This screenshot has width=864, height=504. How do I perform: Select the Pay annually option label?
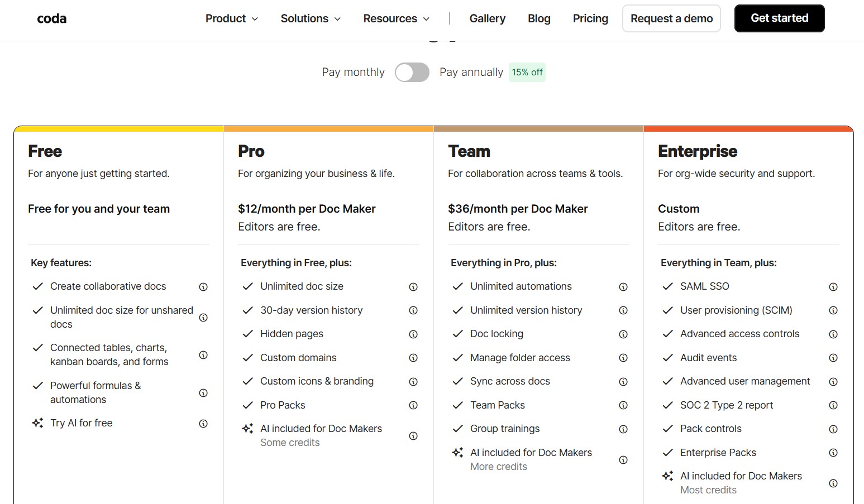[x=471, y=73]
